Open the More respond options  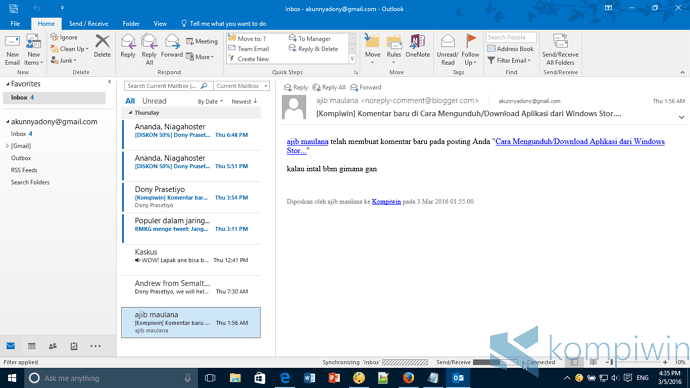point(200,57)
